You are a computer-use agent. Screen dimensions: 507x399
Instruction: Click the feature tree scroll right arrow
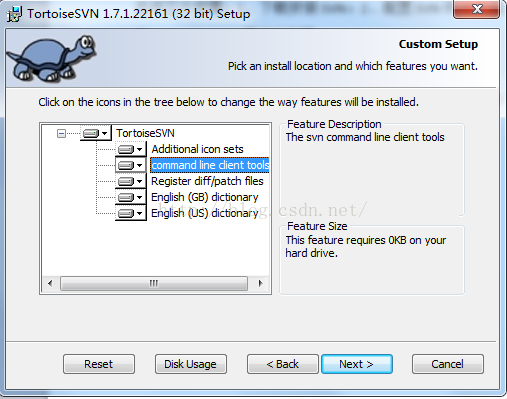[261, 284]
